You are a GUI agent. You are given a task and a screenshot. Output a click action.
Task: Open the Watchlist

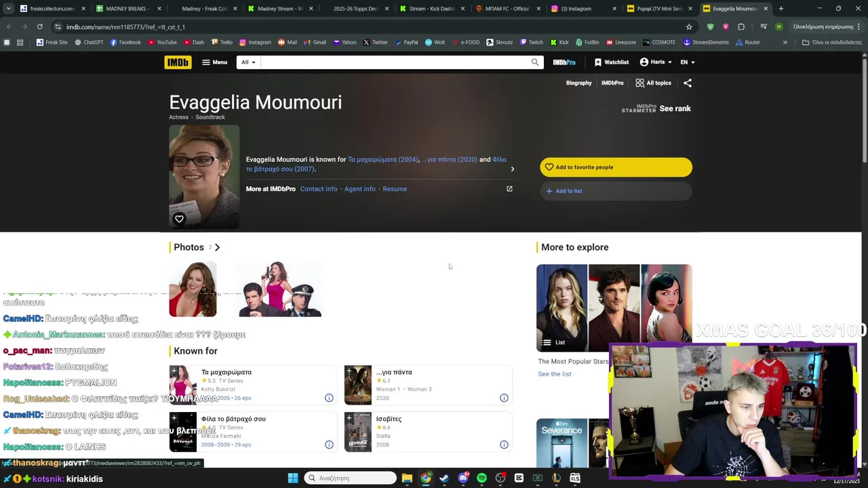[612, 62]
